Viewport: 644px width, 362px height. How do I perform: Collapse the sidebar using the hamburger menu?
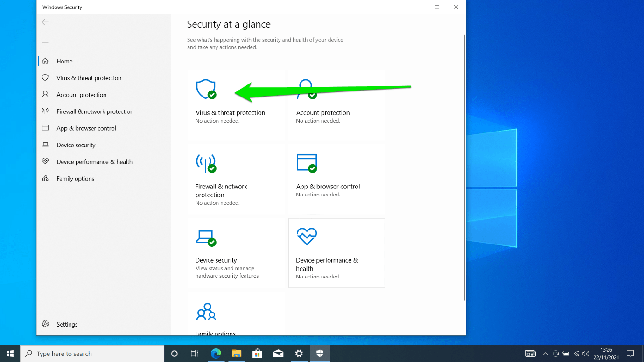pyautogui.click(x=45, y=40)
